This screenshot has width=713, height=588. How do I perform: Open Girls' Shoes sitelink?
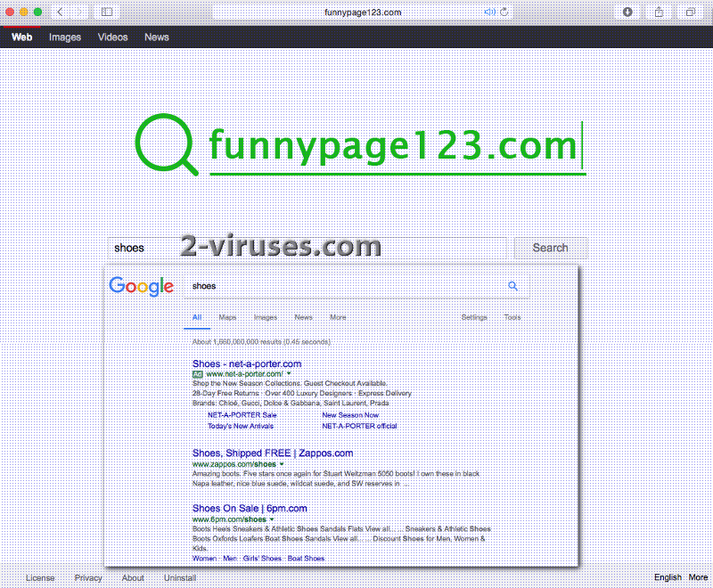pyautogui.click(x=262, y=559)
